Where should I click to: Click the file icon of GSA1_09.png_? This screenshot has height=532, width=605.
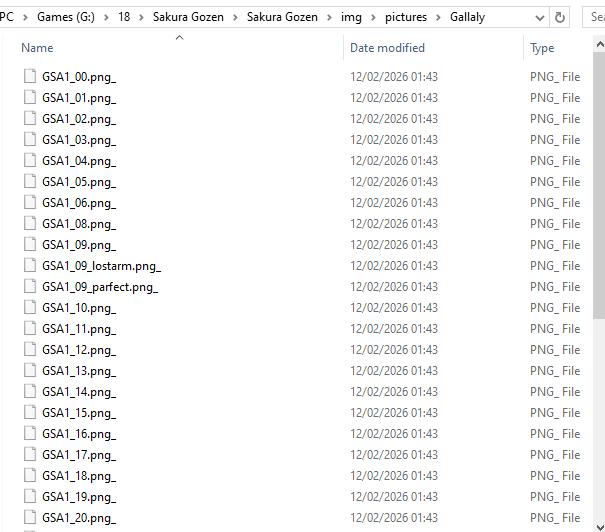[30, 244]
